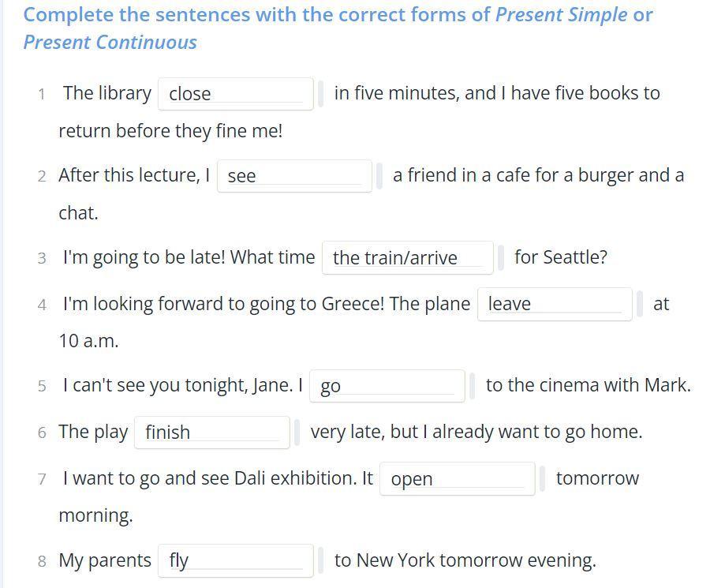Click the 'leave' answer field in sentence 4

(x=555, y=304)
